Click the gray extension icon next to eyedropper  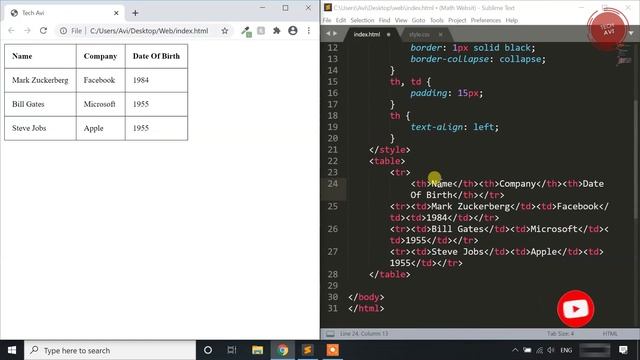[261, 31]
